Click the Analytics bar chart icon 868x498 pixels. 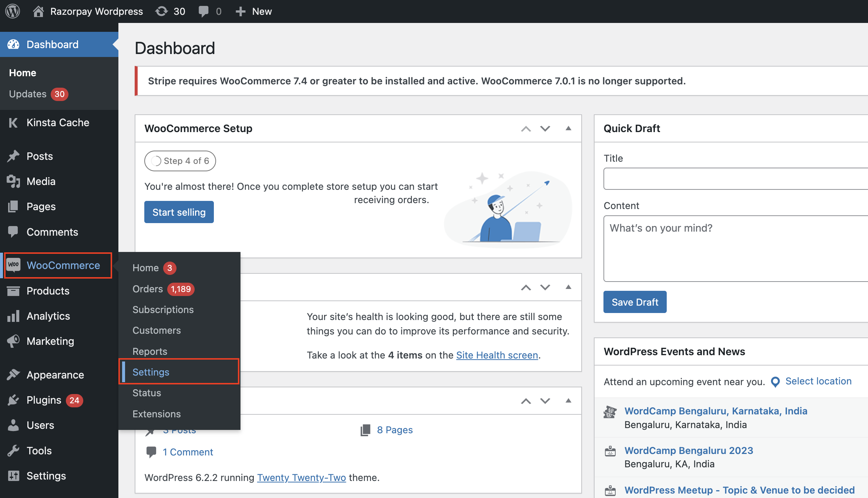13,316
